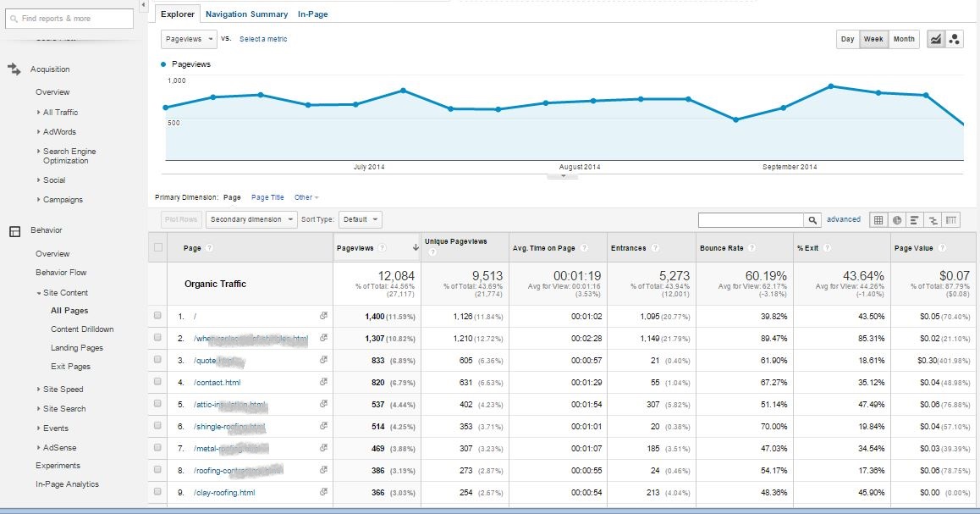Open the Secondary dimension dropdown
This screenshot has width=980, height=514.
251,219
